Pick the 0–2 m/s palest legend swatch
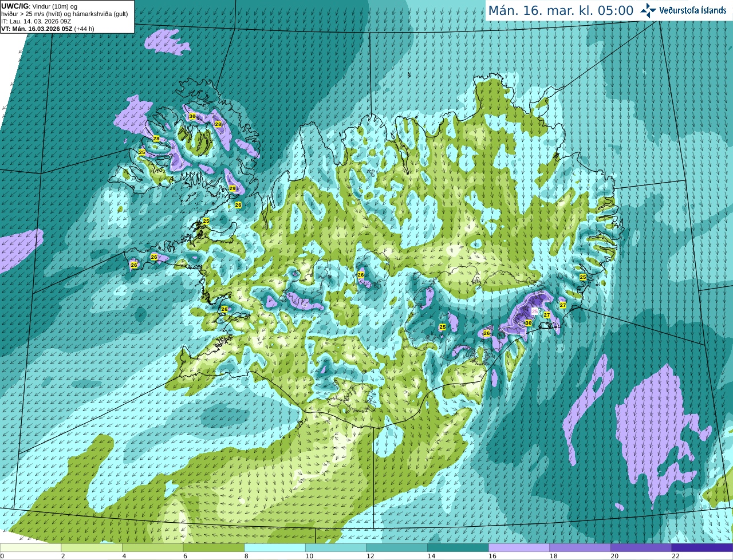The width and height of the screenshot is (733, 560). coord(30,548)
